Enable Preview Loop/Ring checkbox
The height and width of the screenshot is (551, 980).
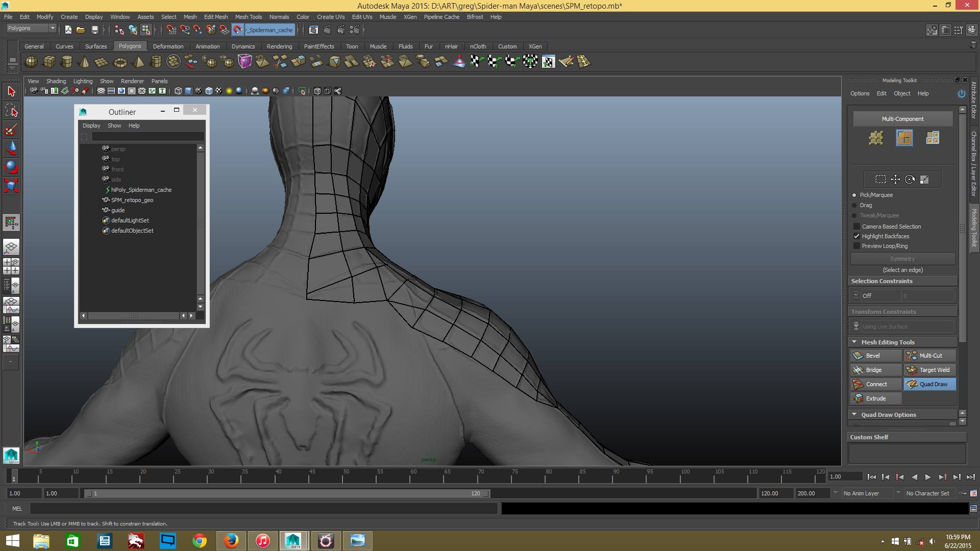click(x=857, y=246)
